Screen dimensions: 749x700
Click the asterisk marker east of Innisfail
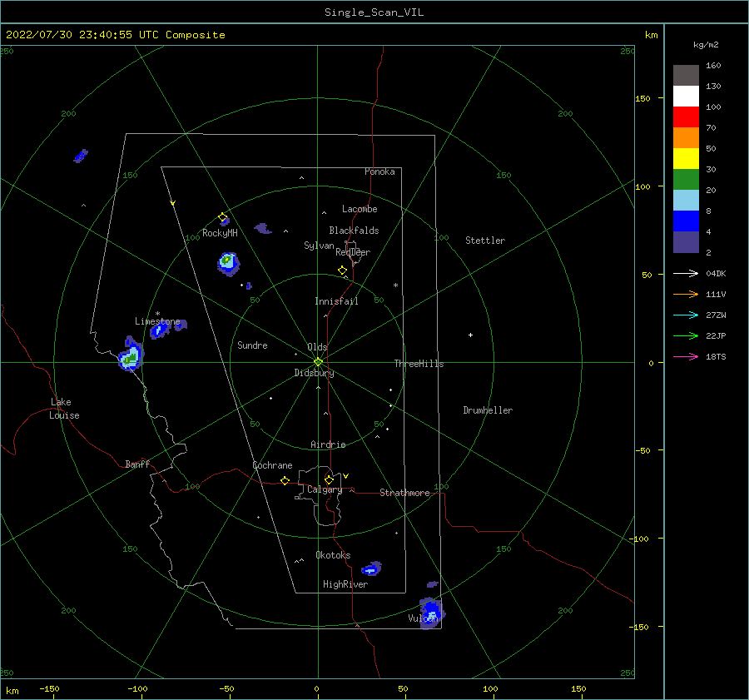(x=395, y=285)
